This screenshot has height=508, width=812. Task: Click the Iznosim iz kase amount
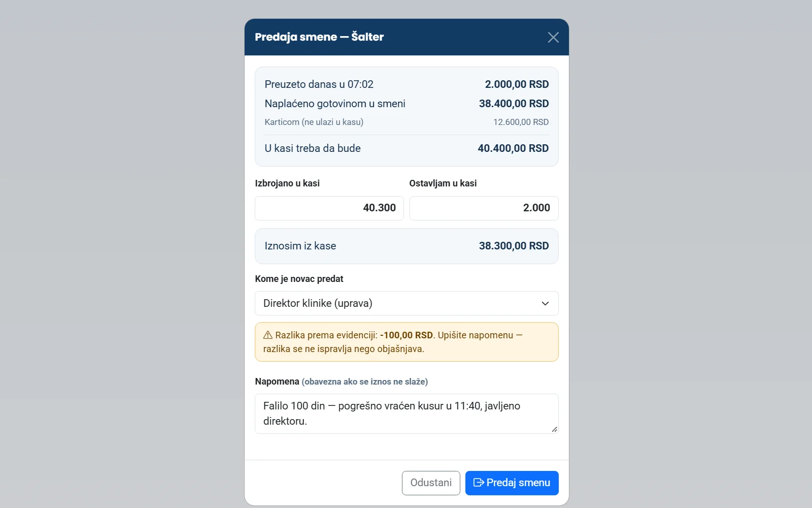click(x=514, y=246)
